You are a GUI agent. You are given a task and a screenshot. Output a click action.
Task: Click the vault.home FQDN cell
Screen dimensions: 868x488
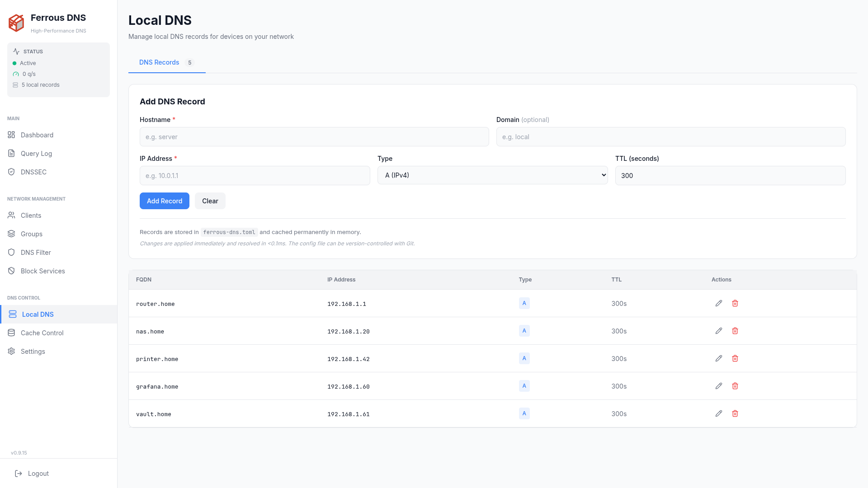pyautogui.click(x=154, y=414)
